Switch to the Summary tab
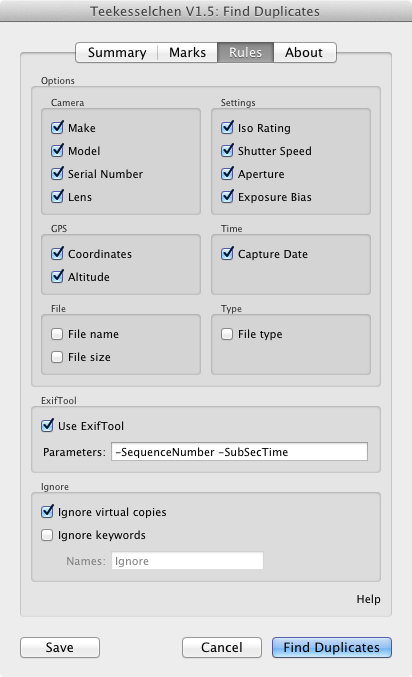 117,53
